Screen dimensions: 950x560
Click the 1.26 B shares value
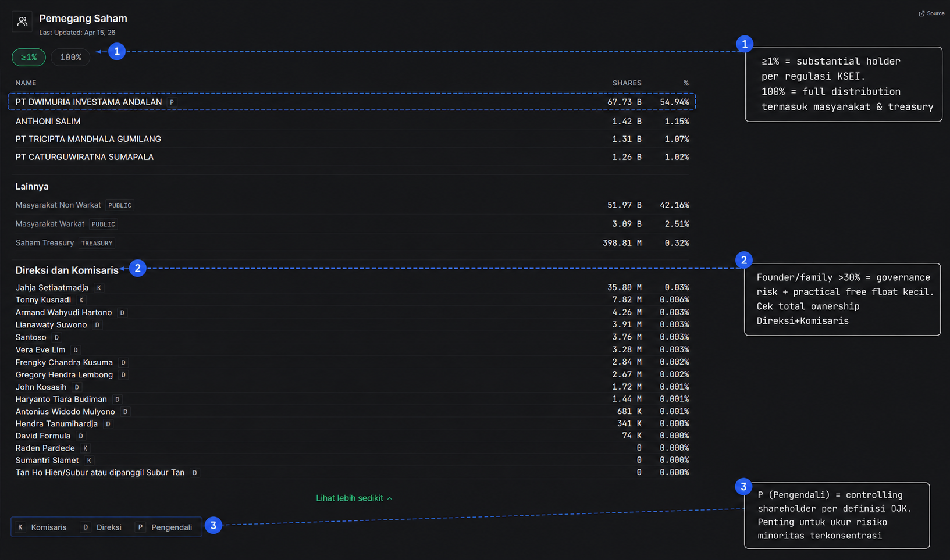(x=627, y=156)
